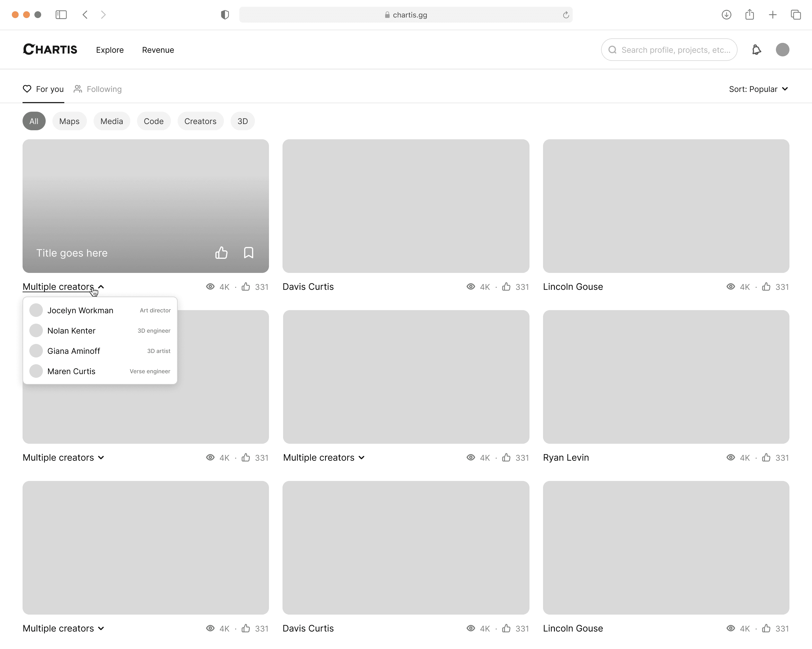Screen dimensions: 812x649
Task: Click the browser share icon
Action: (x=749, y=15)
